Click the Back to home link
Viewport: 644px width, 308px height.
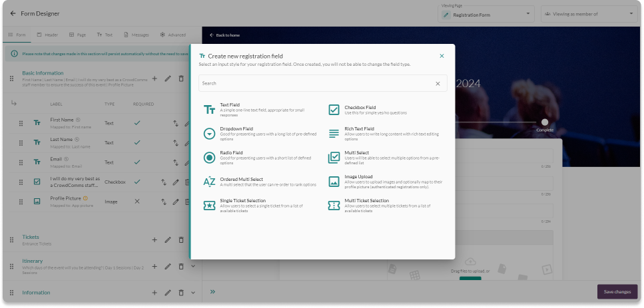click(224, 35)
